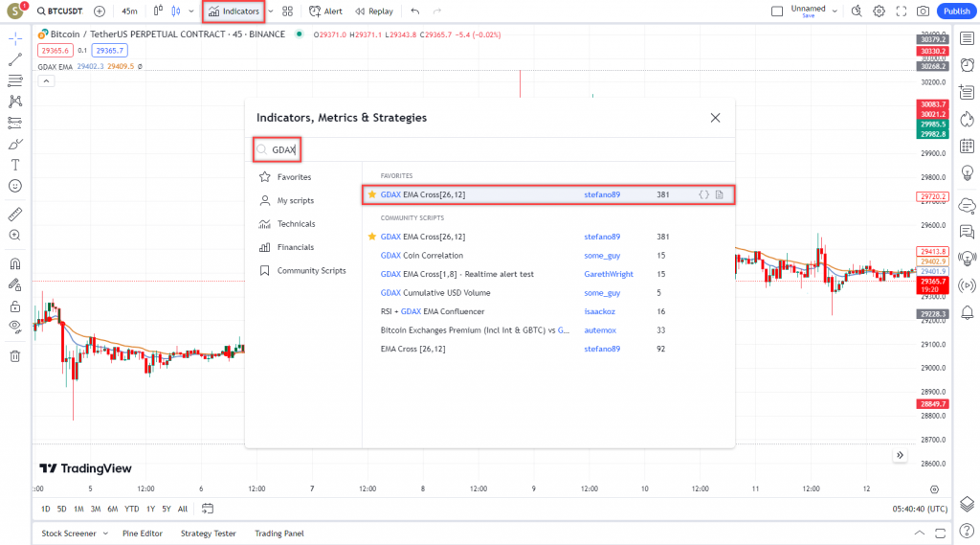Open the forecasting and measurement tools
The image size is (980, 545).
[15, 123]
